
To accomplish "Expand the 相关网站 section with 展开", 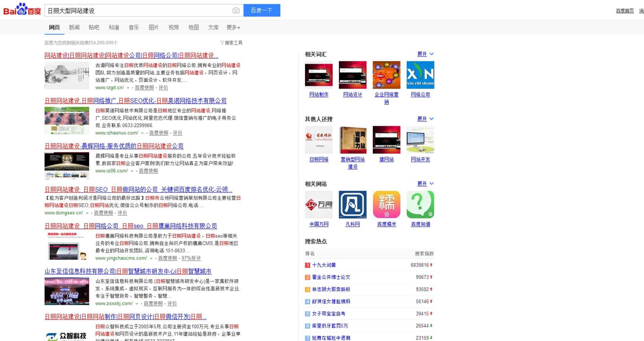I will click(x=425, y=184).
